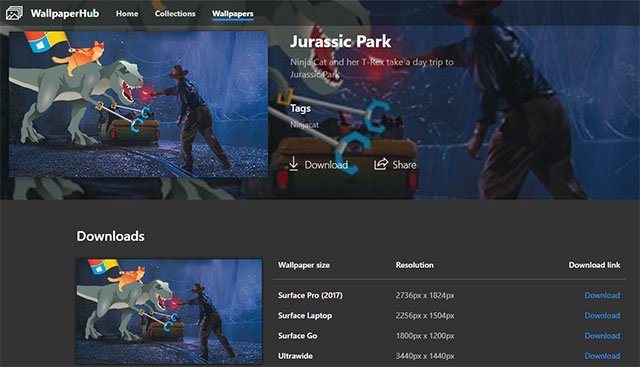
Task: Click the share arrow icon
Action: 381,164
